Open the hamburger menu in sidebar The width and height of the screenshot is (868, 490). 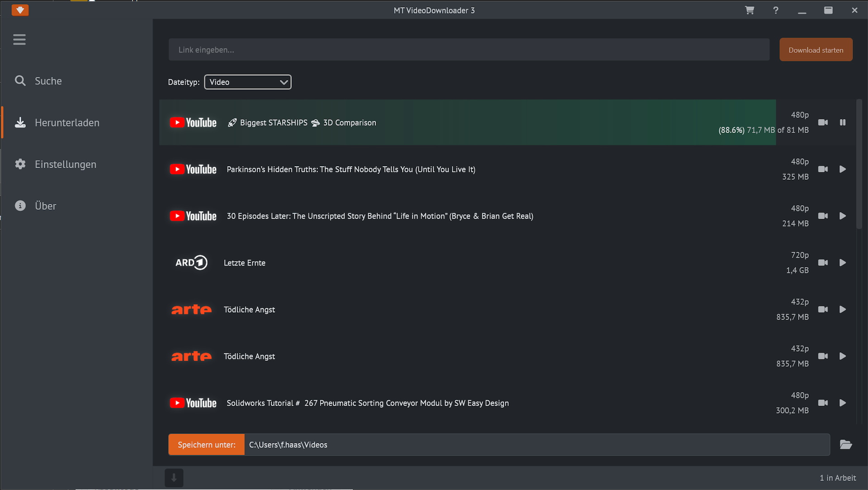[x=19, y=40]
